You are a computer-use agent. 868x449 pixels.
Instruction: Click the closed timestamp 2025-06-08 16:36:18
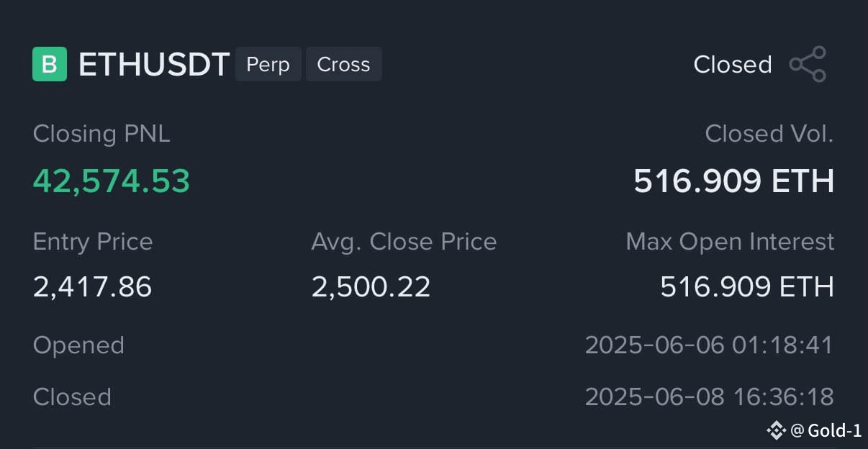click(x=709, y=397)
